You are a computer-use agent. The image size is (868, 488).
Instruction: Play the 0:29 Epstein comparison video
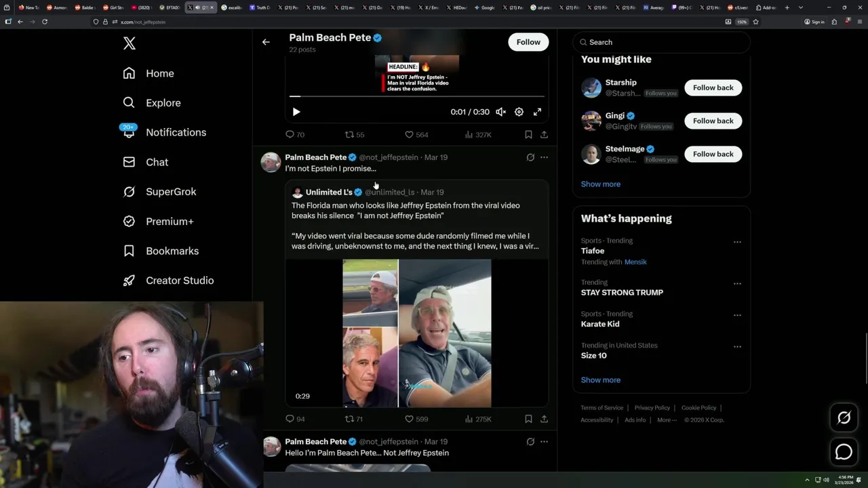pos(416,333)
